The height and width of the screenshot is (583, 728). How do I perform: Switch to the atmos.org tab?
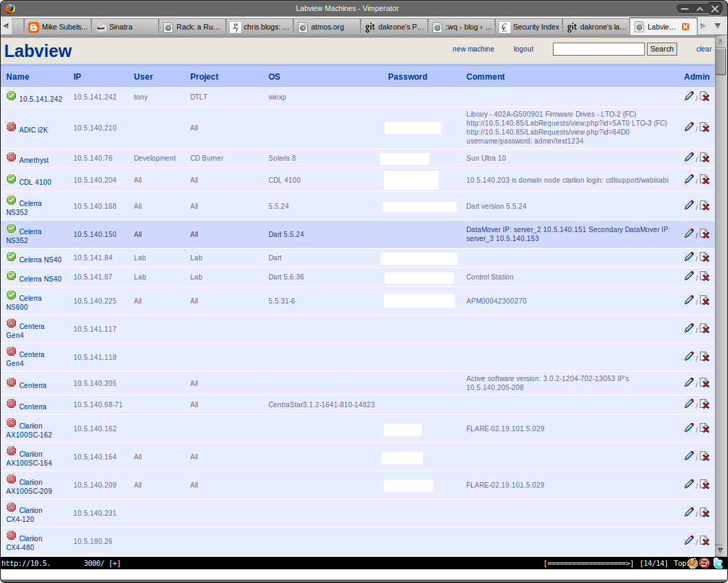point(327,27)
